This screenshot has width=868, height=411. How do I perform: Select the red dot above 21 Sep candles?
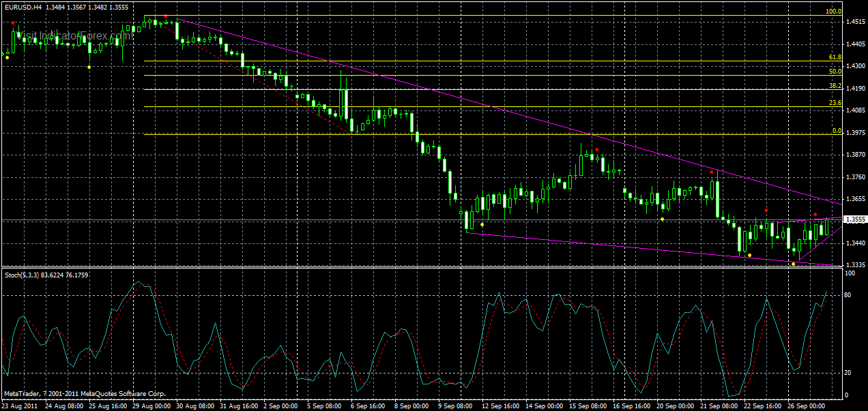(x=712, y=172)
